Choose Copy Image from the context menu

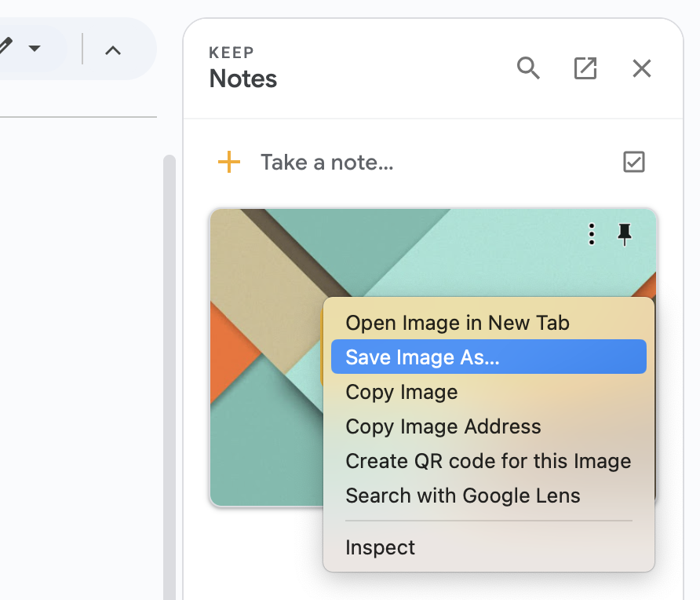click(x=401, y=391)
